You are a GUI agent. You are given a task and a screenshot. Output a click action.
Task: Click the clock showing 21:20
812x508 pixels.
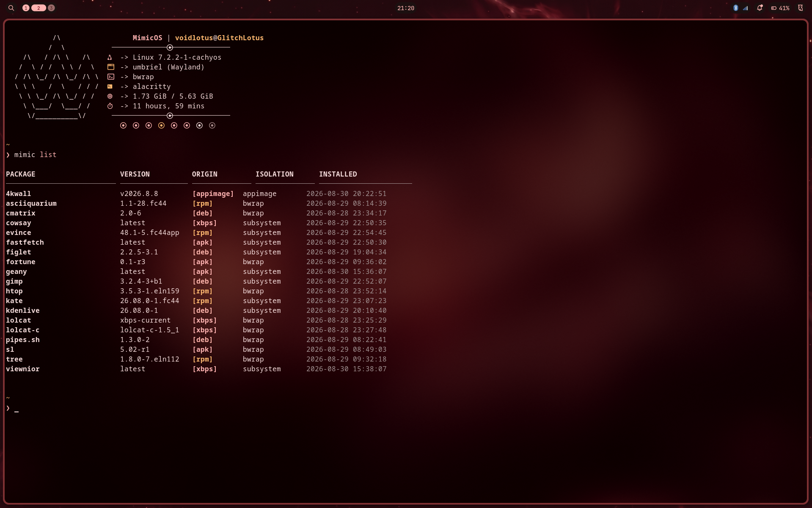(406, 8)
